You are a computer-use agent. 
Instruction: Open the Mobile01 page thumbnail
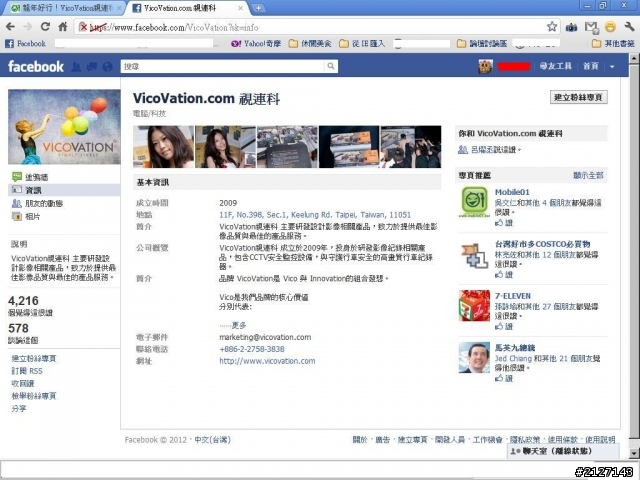click(474, 202)
